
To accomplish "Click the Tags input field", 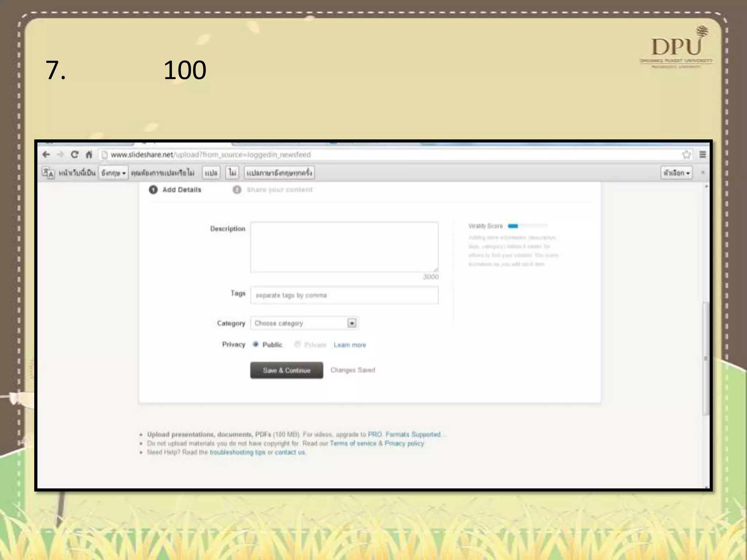I will point(344,295).
